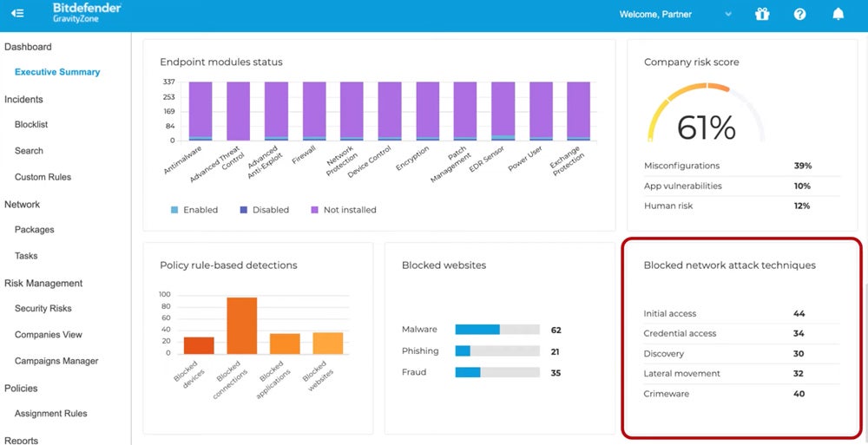
Task: Click the Bitdefender GravityZone logo
Action: click(x=86, y=13)
